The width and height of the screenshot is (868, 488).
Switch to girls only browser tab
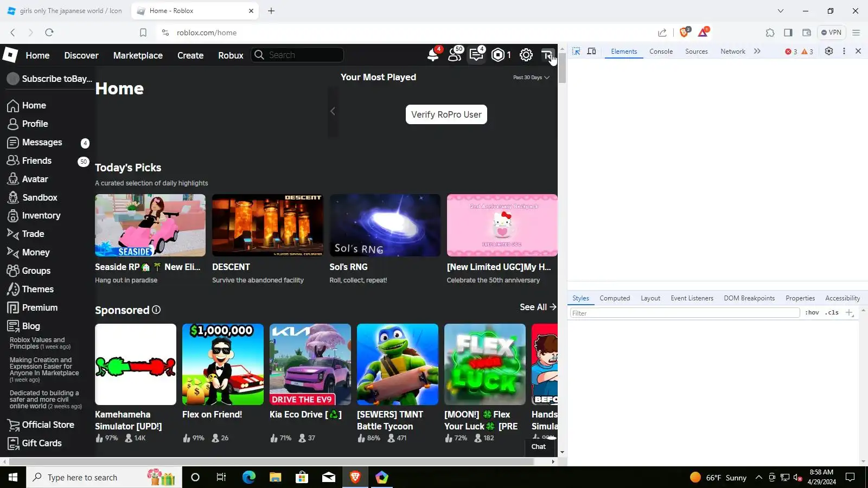65,11
